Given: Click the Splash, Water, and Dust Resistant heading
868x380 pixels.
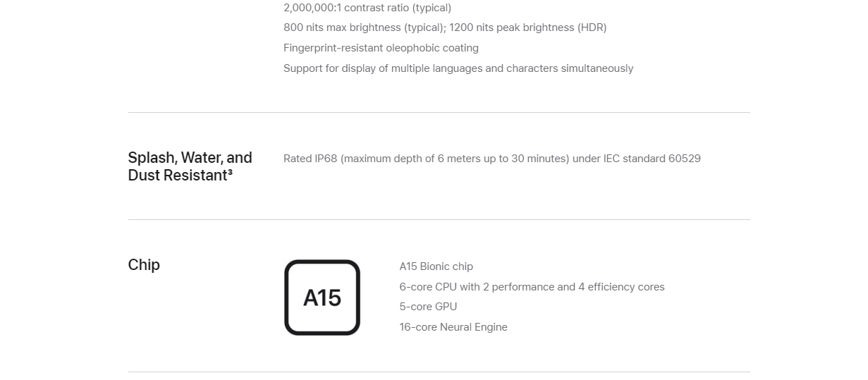Looking at the screenshot, I should click(x=190, y=166).
